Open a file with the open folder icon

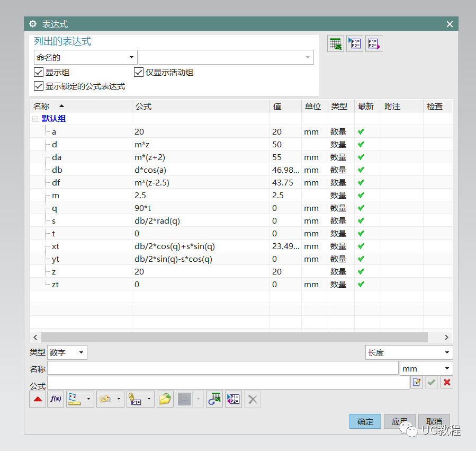click(x=165, y=399)
